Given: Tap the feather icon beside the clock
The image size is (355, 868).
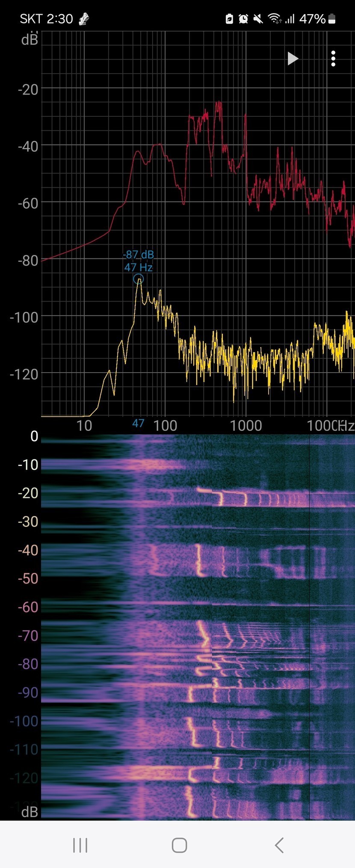Looking at the screenshot, I should pyautogui.click(x=84, y=19).
